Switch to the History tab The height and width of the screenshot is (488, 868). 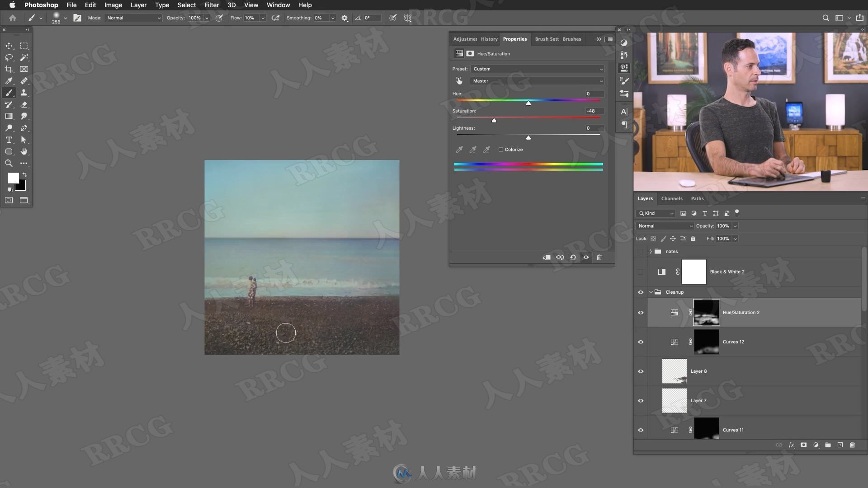488,39
